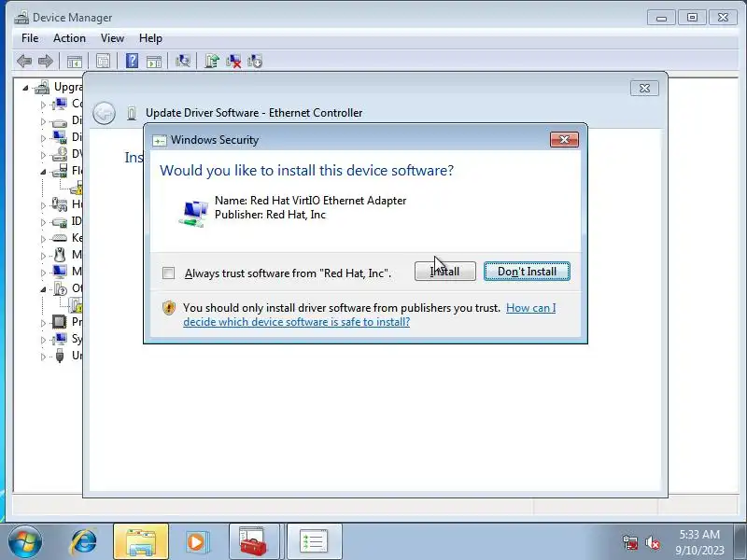Select the Ethernet Controller device with warning icon
747x560 pixels.
[76, 305]
